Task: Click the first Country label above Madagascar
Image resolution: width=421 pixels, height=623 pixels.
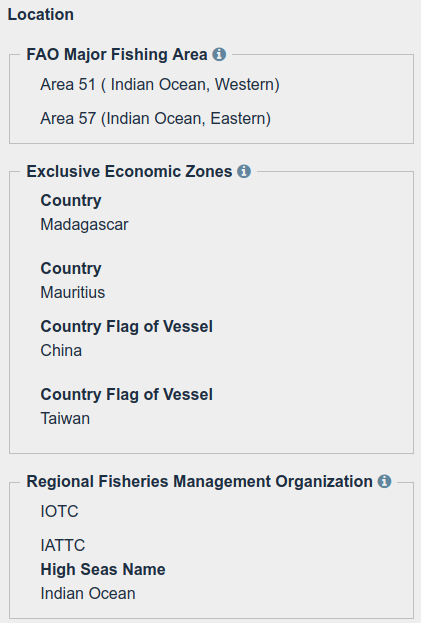Action: pyautogui.click(x=71, y=200)
